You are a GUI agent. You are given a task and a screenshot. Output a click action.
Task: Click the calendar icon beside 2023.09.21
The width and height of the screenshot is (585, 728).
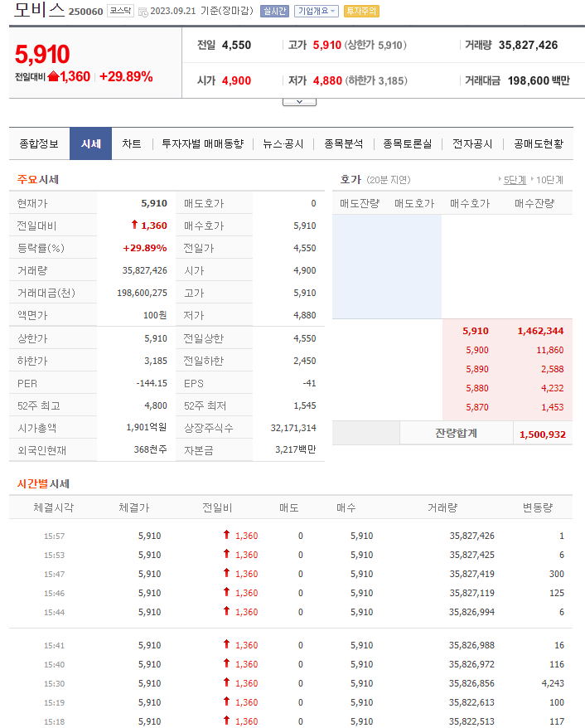[x=143, y=12]
